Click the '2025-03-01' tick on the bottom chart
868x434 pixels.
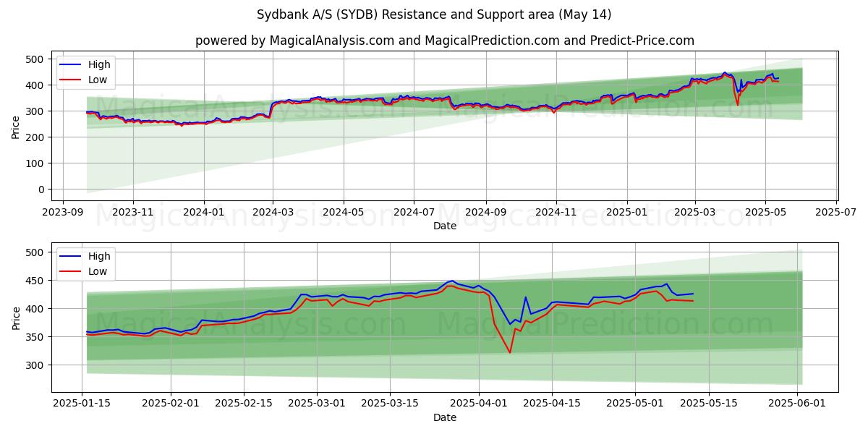tap(317, 403)
